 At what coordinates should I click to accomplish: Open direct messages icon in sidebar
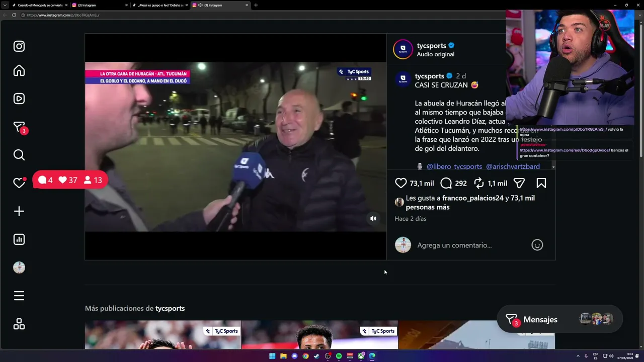tap(19, 127)
